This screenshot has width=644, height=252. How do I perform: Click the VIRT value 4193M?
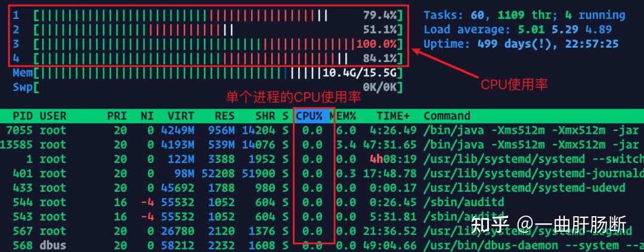tap(178, 145)
